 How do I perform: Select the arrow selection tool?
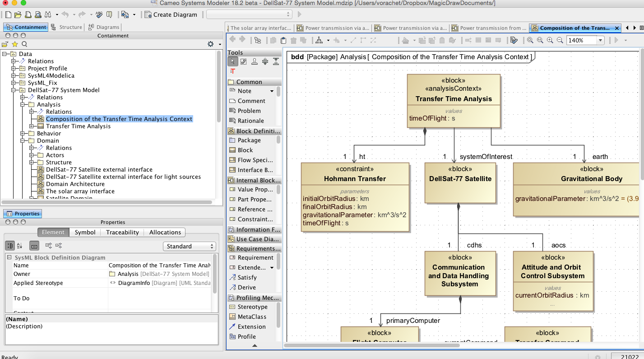tap(232, 61)
